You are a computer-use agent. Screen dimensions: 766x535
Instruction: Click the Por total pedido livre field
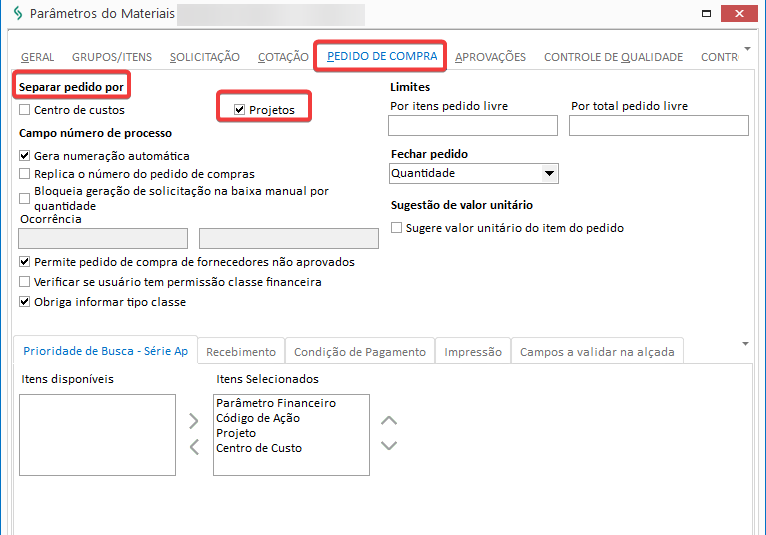pos(658,125)
